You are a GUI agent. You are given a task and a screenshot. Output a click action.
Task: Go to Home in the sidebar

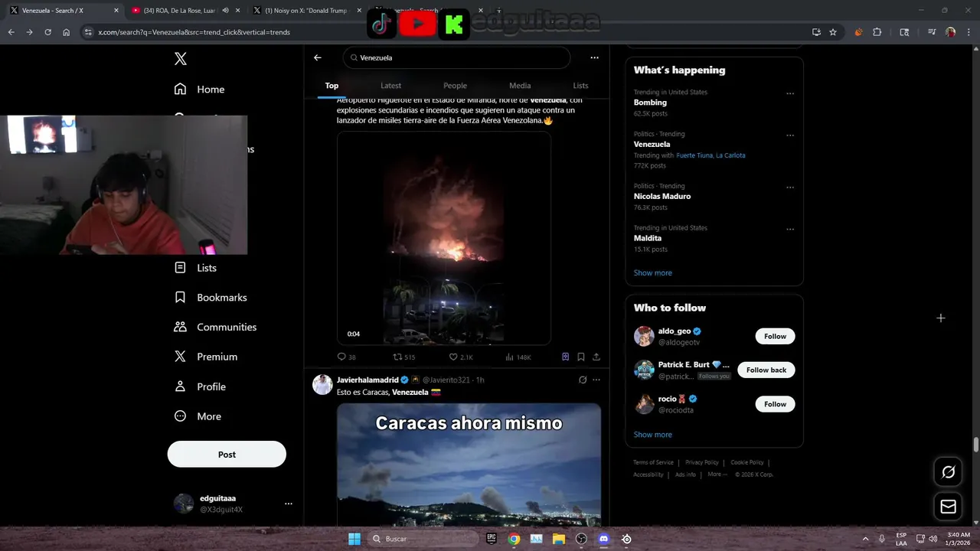[x=199, y=89]
